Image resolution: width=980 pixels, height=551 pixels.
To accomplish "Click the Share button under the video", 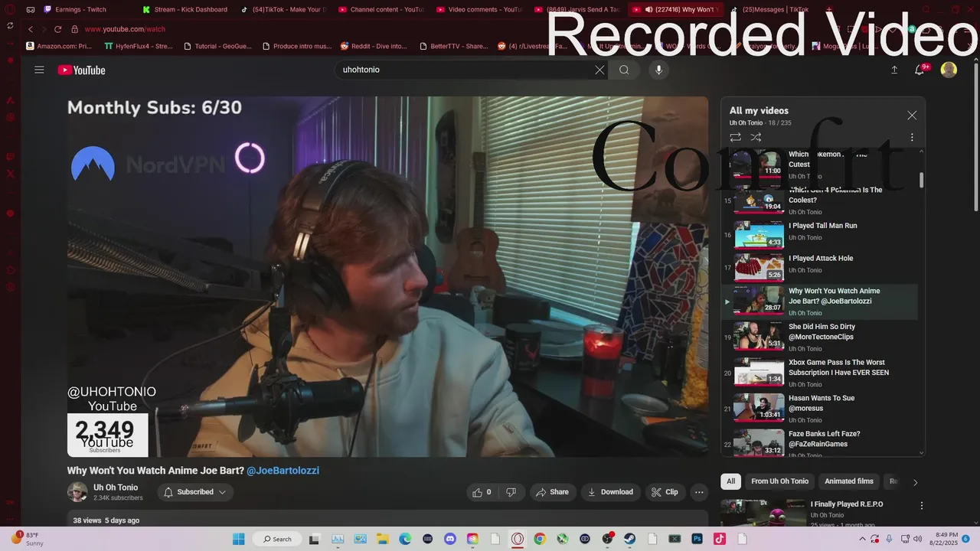I will 553,492.
